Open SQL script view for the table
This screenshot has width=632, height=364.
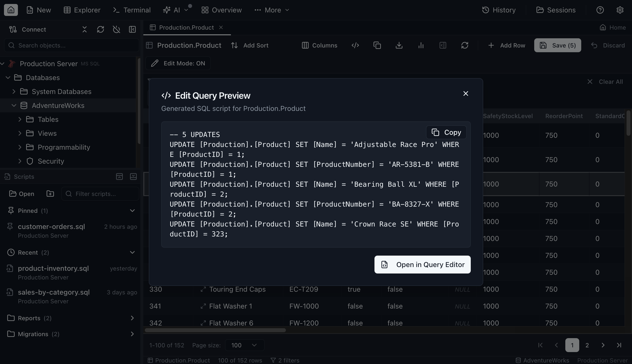pyautogui.click(x=355, y=45)
